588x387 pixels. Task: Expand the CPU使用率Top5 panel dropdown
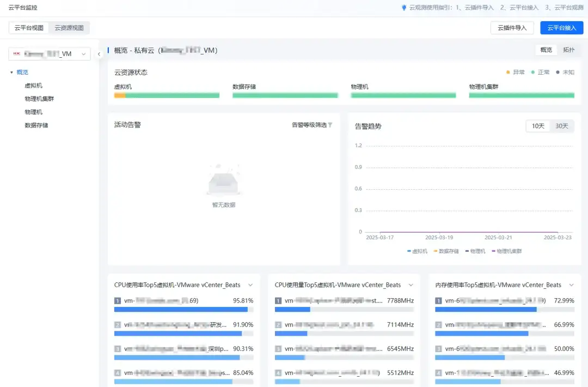(x=250, y=285)
